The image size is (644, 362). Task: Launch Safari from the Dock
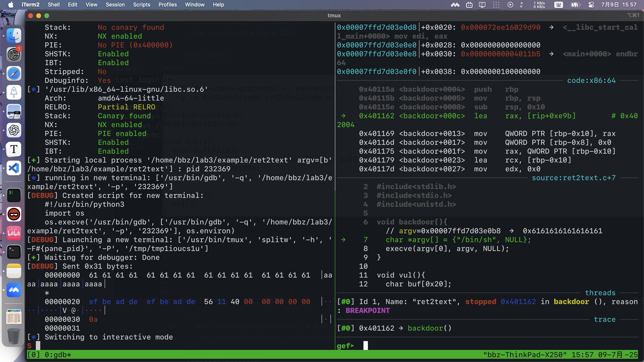coord(13,73)
